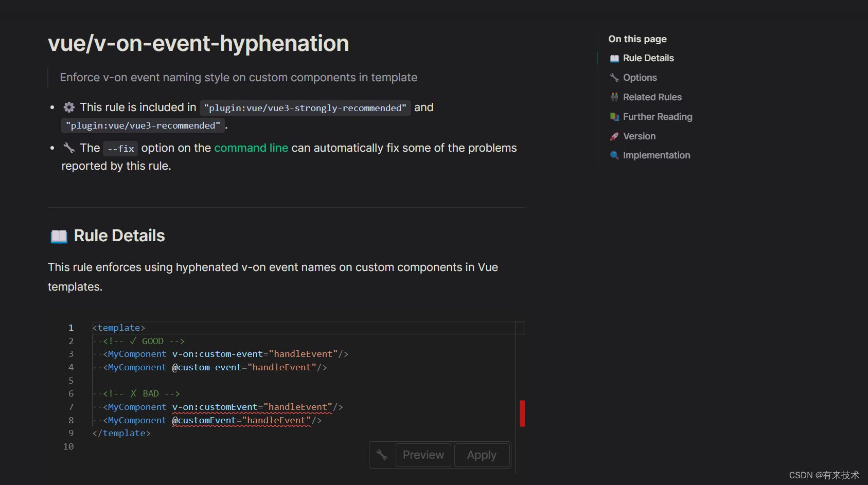Image resolution: width=868 pixels, height=485 pixels.
Task: Click the rocket icon beside Version
Action: click(x=614, y=136)
